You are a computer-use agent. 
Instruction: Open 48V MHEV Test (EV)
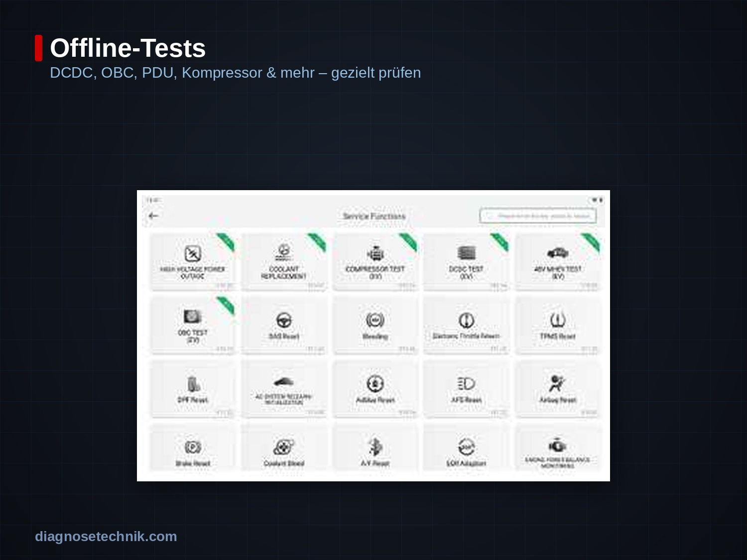coord(558,262)
